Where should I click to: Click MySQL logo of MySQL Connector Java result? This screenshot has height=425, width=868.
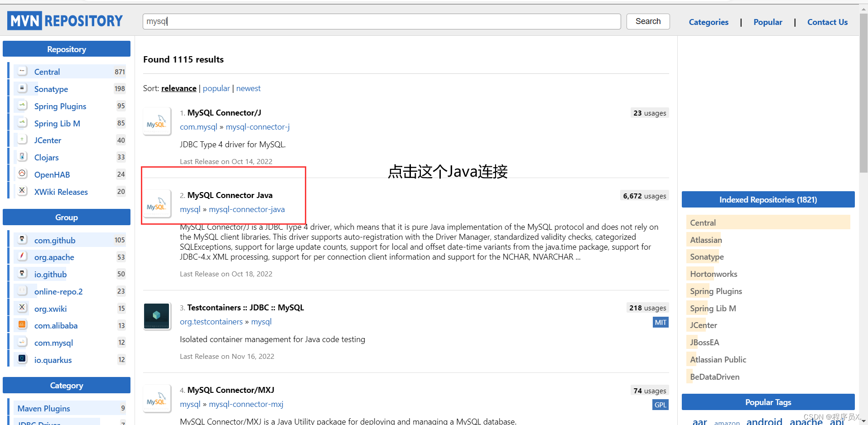coord(157,204)
